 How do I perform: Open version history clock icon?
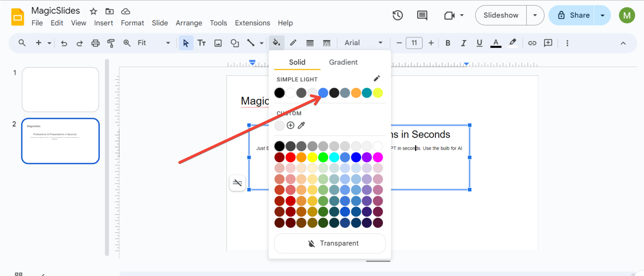[398, 15]
